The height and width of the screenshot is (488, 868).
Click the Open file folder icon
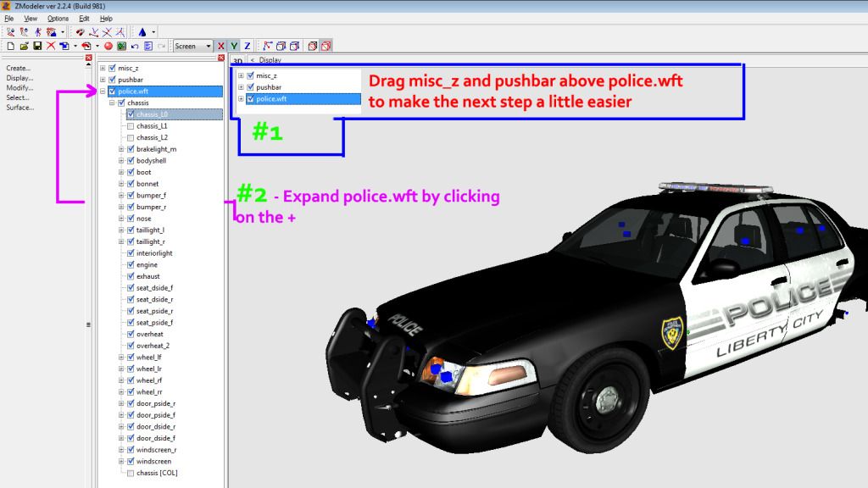(24, 46)
